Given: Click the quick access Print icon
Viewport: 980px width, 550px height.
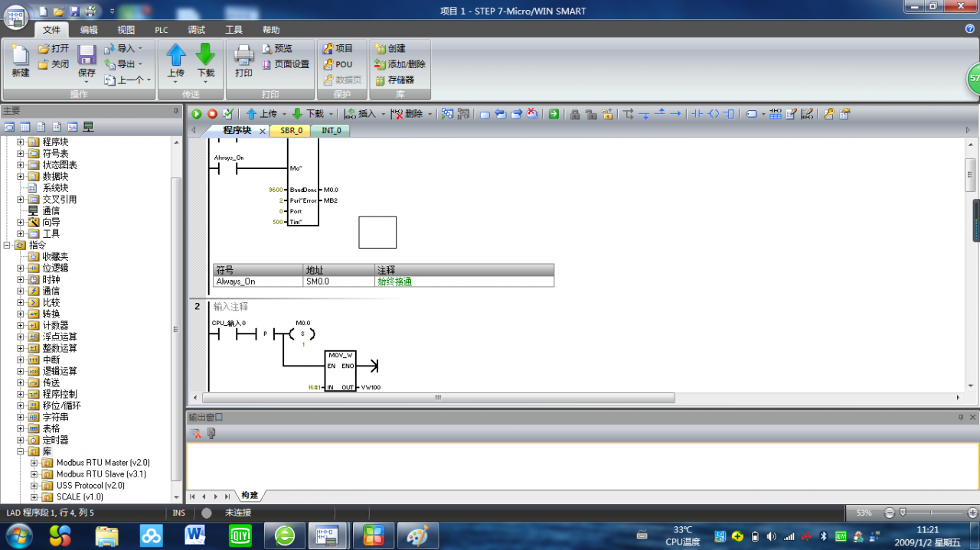Looking at the screenshot, I should [90, 11].
